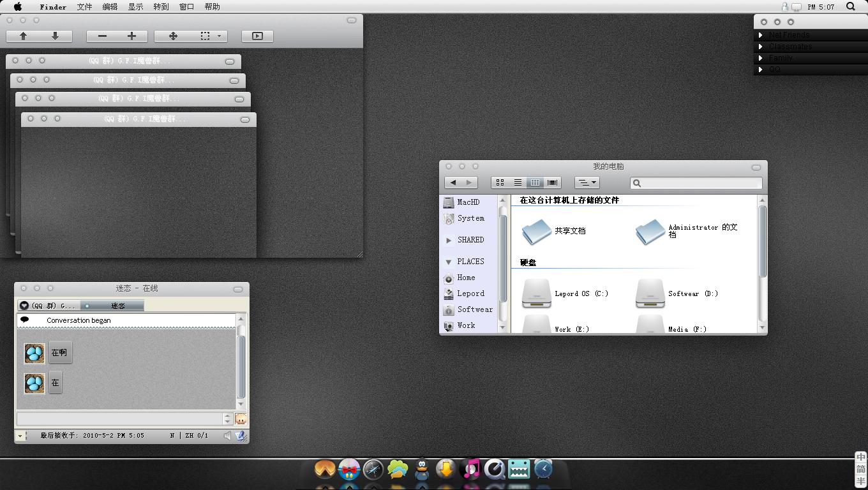Toggle the toolbar pill in 我的电脑 window
This screenshot has height=490, width=868.
(x=756, y=167)
